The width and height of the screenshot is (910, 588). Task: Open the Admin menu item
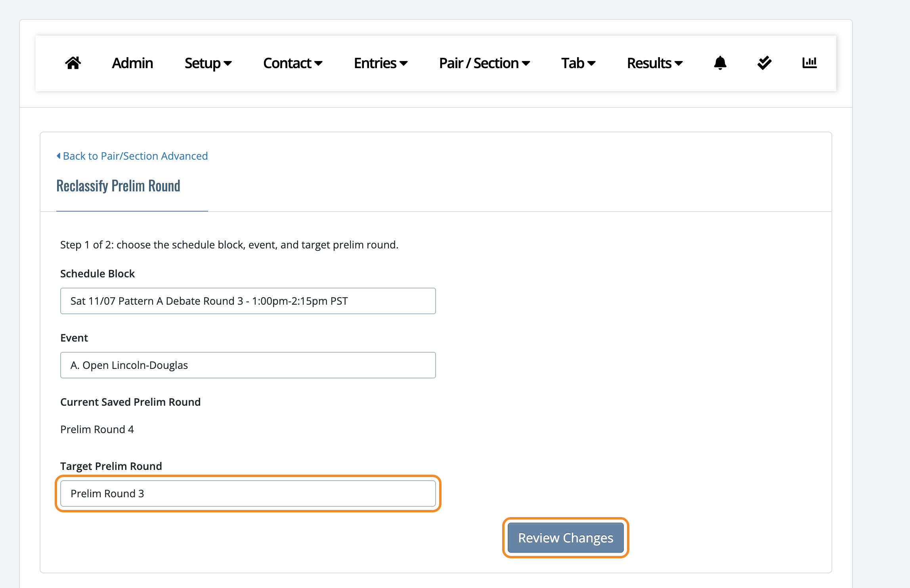pos(132,63)
